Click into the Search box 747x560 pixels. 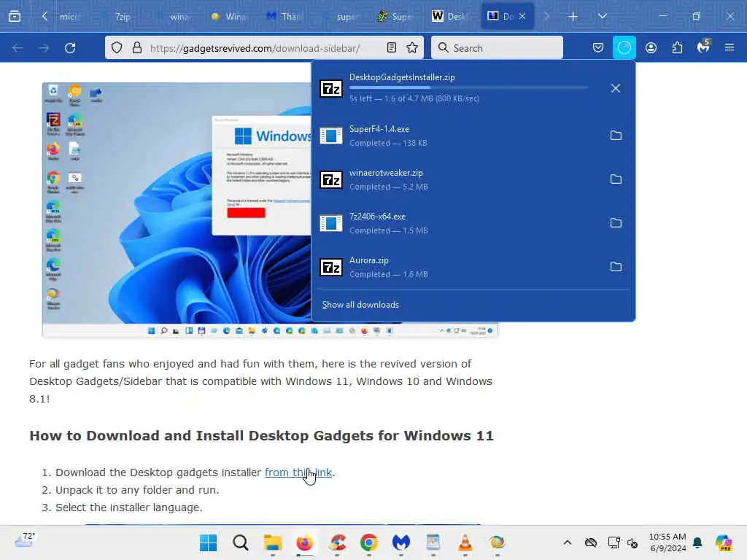point(497,47)
